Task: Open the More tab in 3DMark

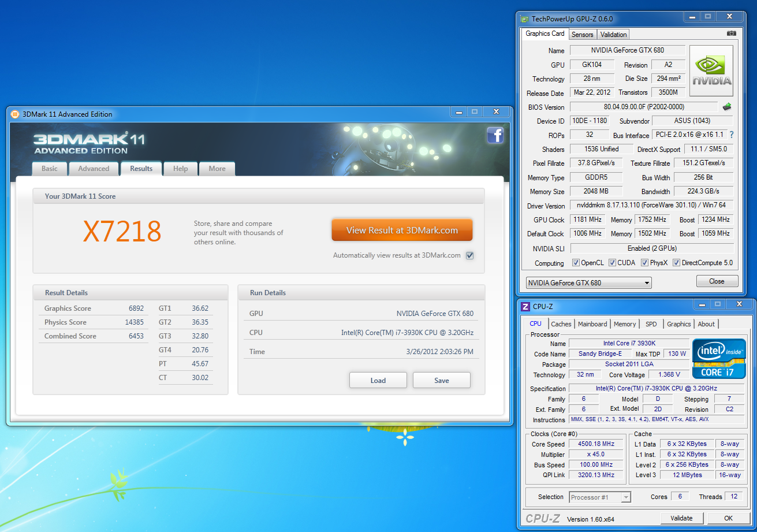Action: coord(217,169)
